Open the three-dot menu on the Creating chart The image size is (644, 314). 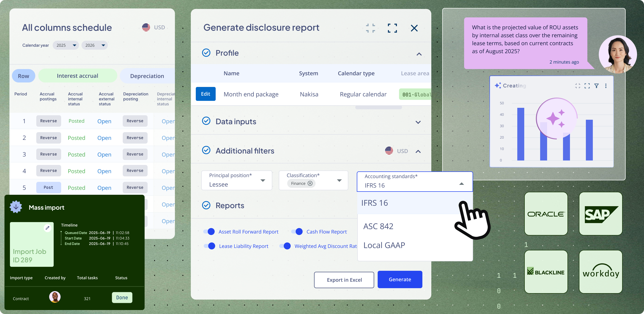pos(606,85)
